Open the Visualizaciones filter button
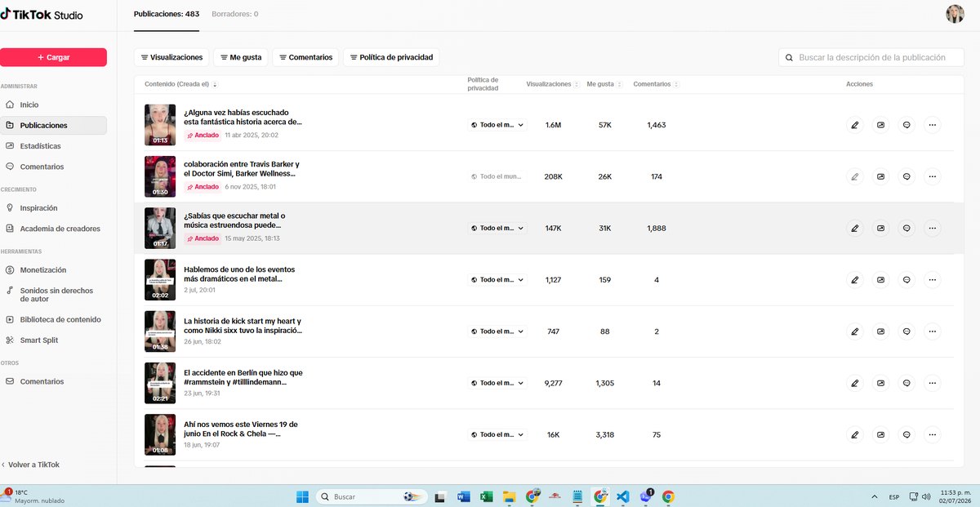This screenshot has height=507, width=980. click(x=171, y=57)
